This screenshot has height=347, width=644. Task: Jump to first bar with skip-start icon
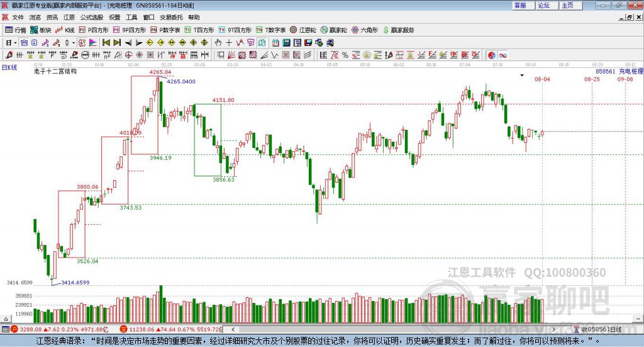point(106,43)
